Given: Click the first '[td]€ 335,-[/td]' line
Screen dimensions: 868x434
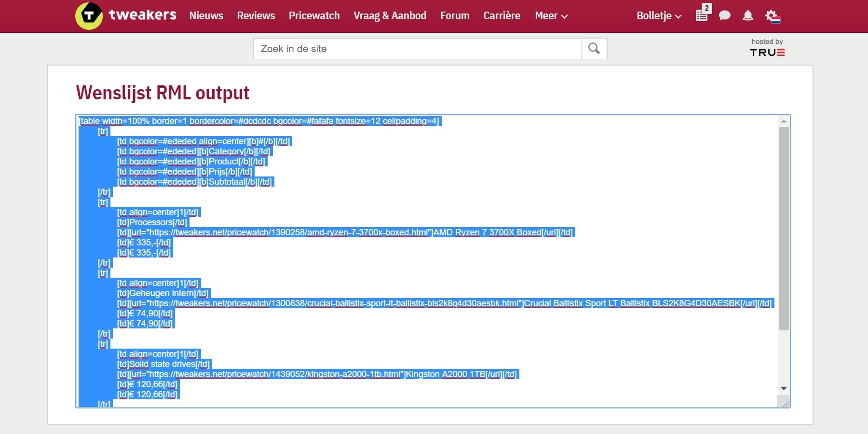Looking at the screenshot, I should (144, 243).
